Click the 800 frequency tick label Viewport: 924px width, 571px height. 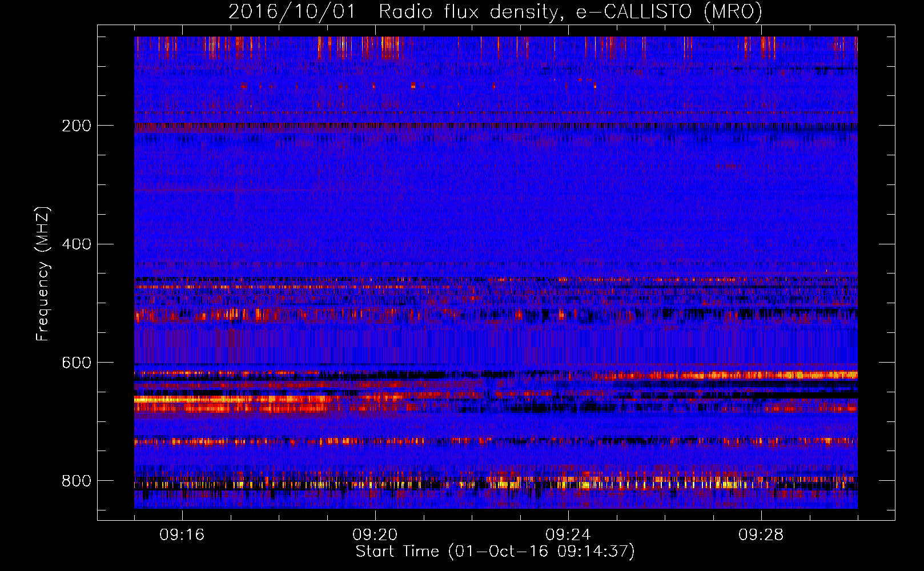point(77,481)
